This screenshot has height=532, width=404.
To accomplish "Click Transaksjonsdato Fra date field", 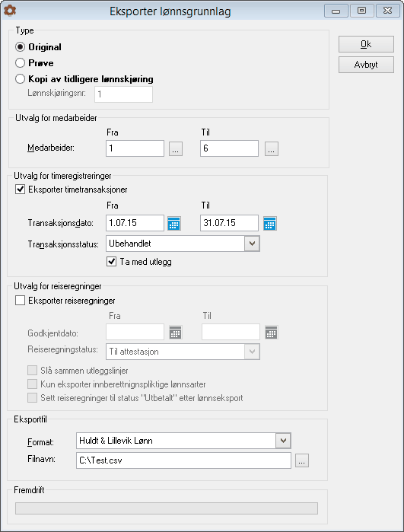I will [x=135, y=223].
